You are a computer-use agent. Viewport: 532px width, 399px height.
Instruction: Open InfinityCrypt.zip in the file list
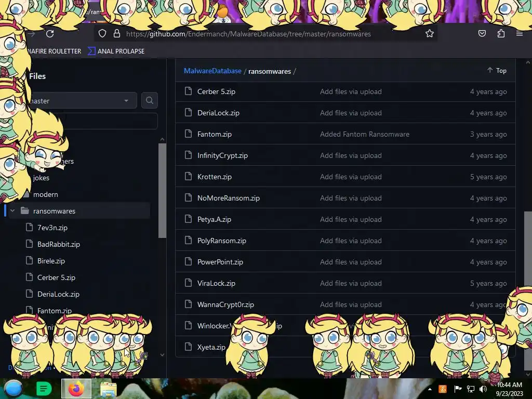coord(222,155)
